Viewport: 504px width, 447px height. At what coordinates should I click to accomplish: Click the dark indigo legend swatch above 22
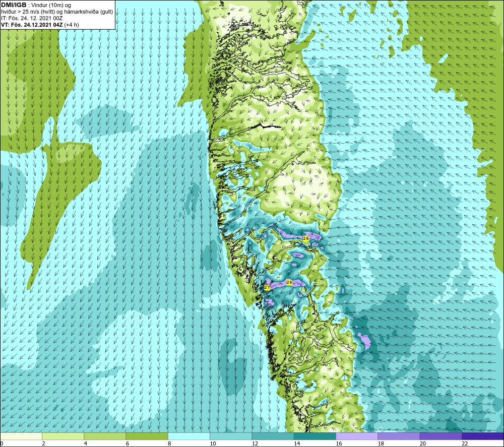483,436
